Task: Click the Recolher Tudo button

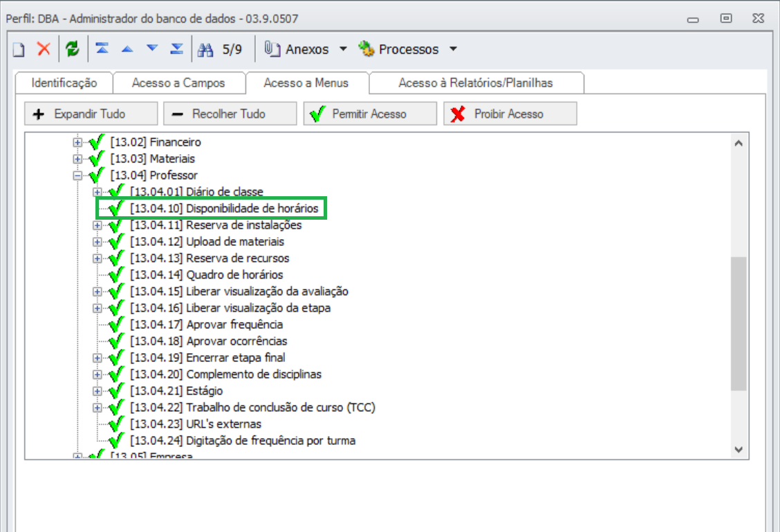Action: 230,114
